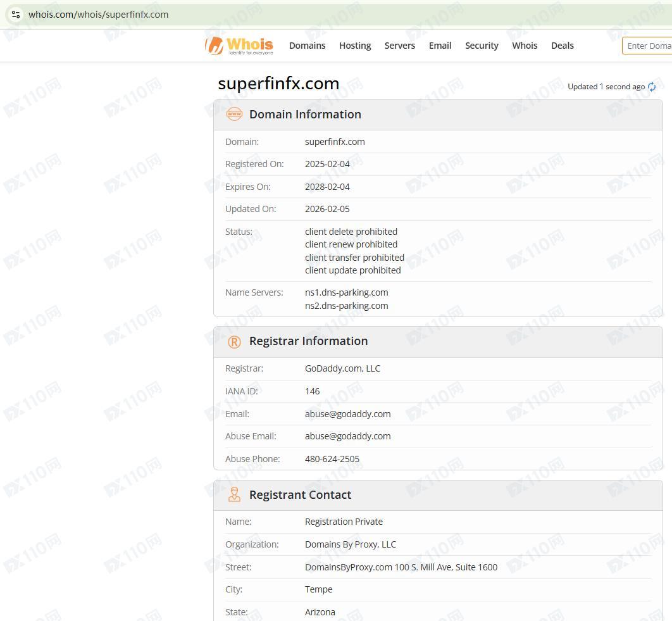The image size is (672, 621).
Task: Click the browser address bar URL
Action: click(98, 14)
